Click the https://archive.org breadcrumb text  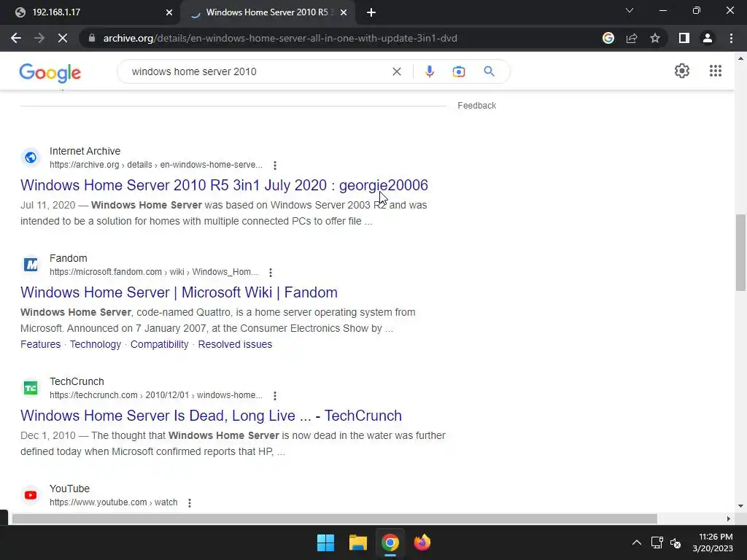point(85,165)
